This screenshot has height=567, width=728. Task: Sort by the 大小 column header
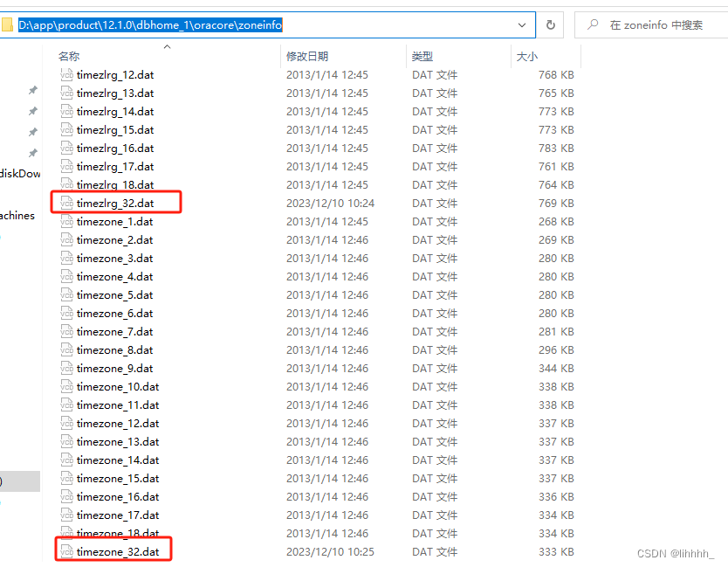pyautogui.click(x=527, y=56)
